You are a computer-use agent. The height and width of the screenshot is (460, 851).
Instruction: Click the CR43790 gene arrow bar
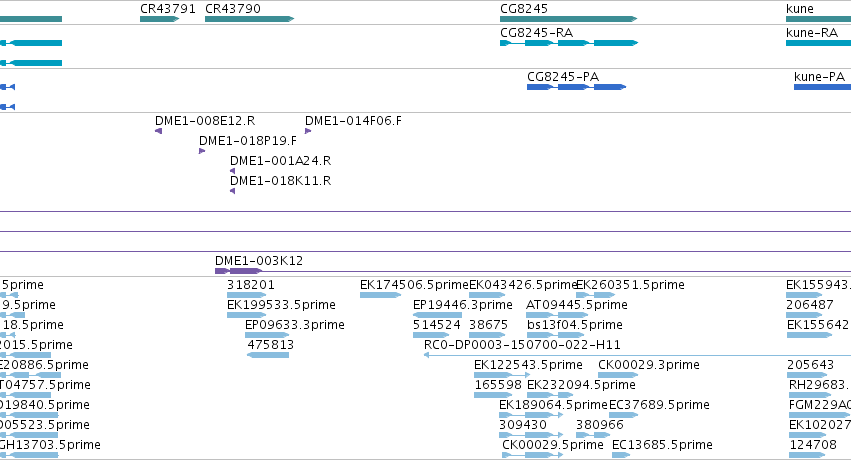(250, 19)
